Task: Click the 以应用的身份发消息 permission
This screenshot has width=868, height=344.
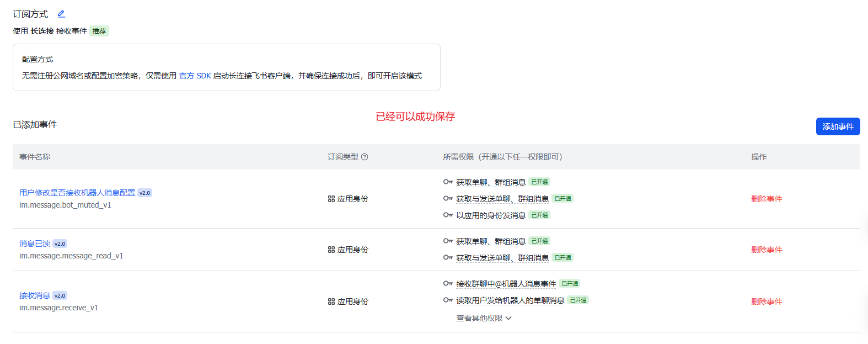Action: [x=491, y=215]
